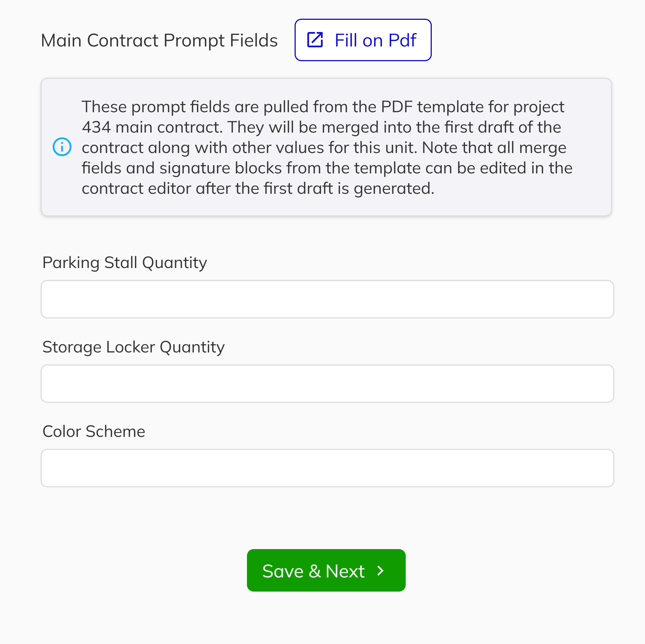Screen dimensions: 645x644
Task: Click the Parking Stall Quantity label
Action: 124,262
